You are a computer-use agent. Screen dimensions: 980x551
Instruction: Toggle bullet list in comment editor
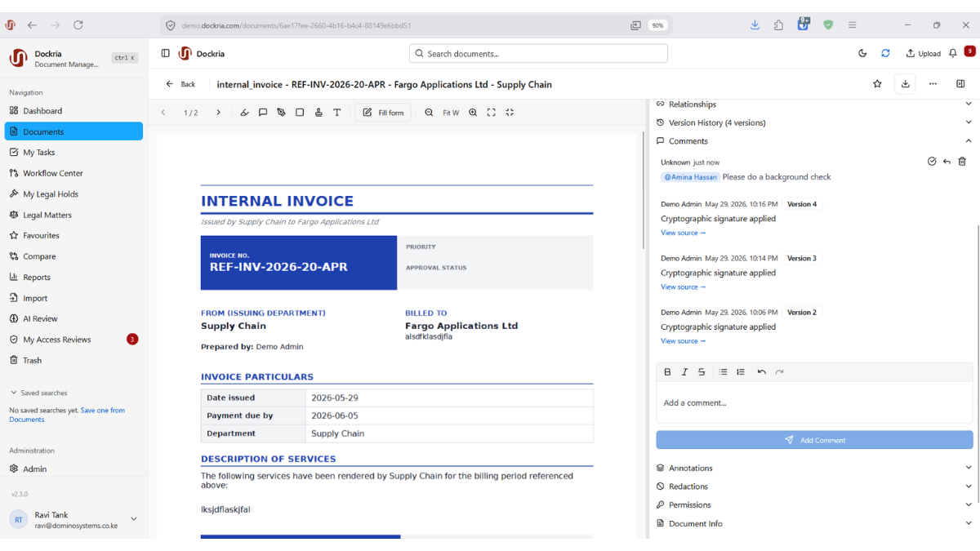(x=723, y=372)
